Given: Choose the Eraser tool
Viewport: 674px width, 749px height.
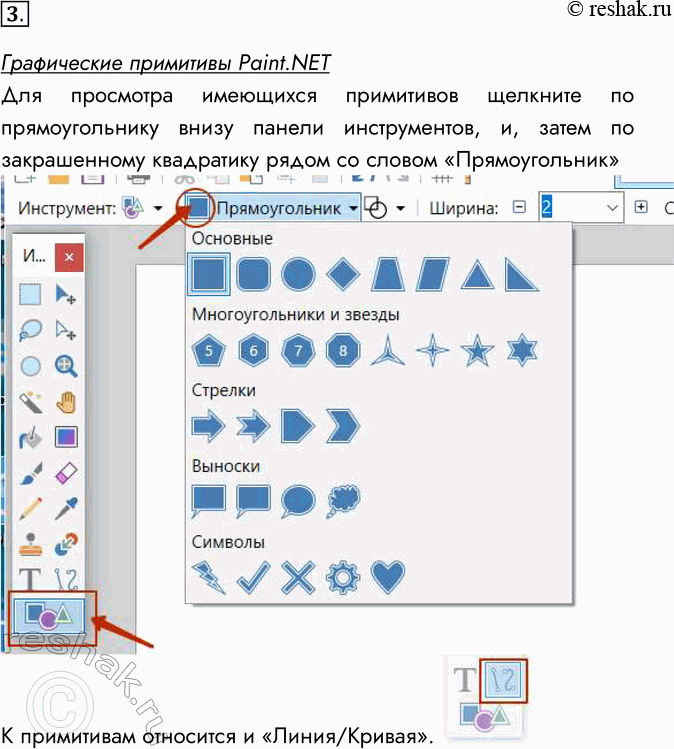Looking at the screenshot, I should (x=66, y=472).
